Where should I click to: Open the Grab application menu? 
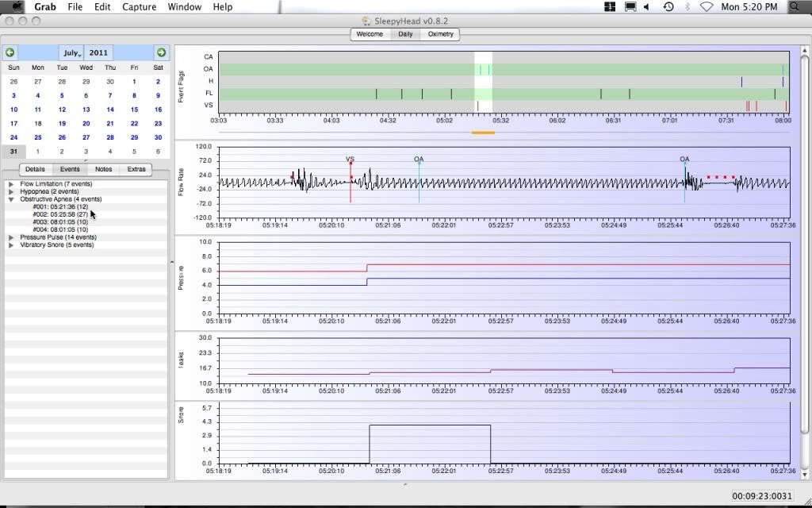click(45, 6)
